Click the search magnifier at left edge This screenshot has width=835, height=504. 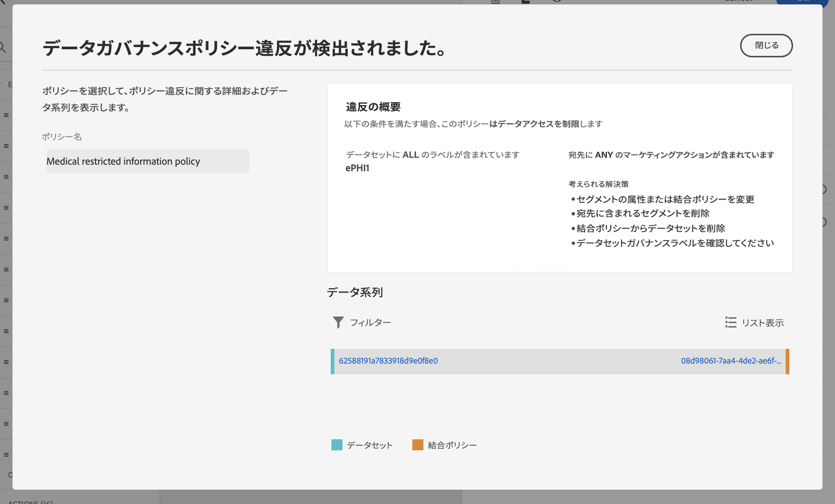[3, 47]
